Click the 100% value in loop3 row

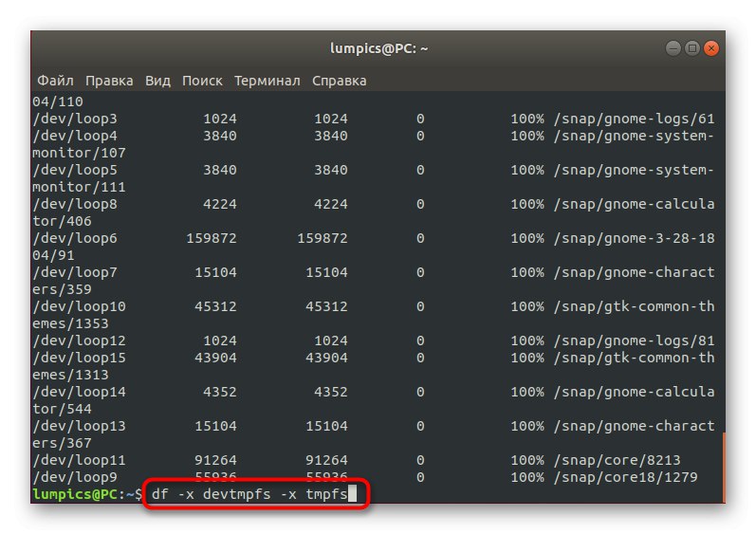tap(527, 120)
